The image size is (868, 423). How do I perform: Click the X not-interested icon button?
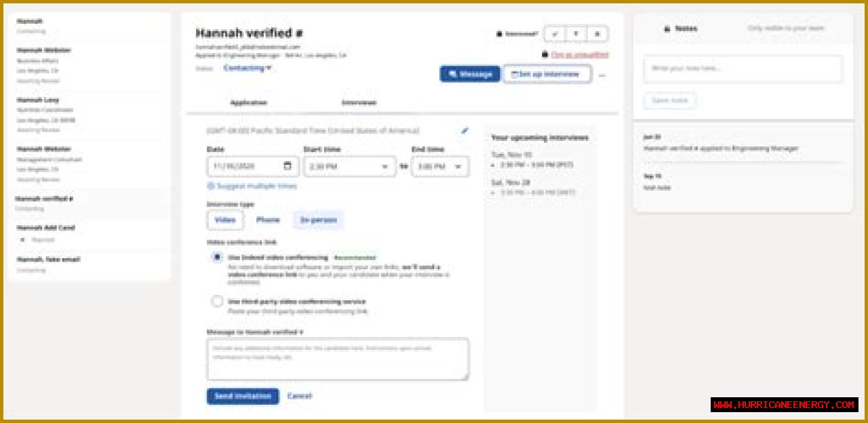tap(597, 34)
